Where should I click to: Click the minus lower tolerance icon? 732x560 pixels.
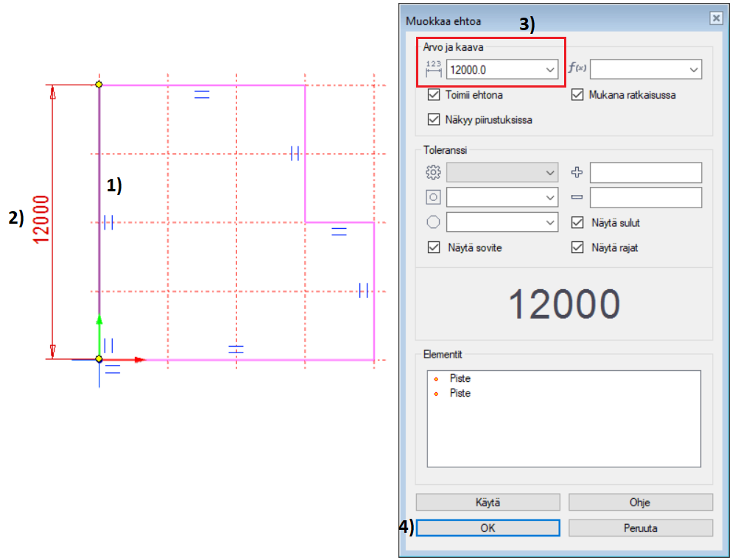click(x=577, y=197)
